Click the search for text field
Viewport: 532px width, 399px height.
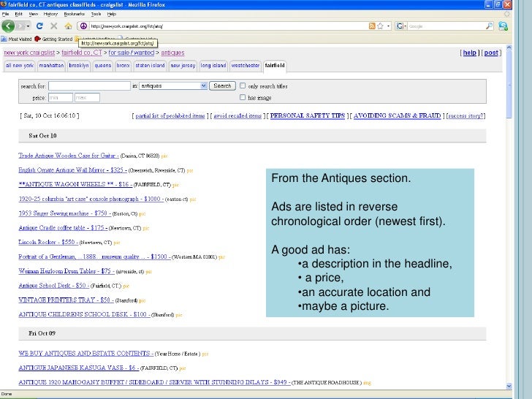tap(89, 85)
